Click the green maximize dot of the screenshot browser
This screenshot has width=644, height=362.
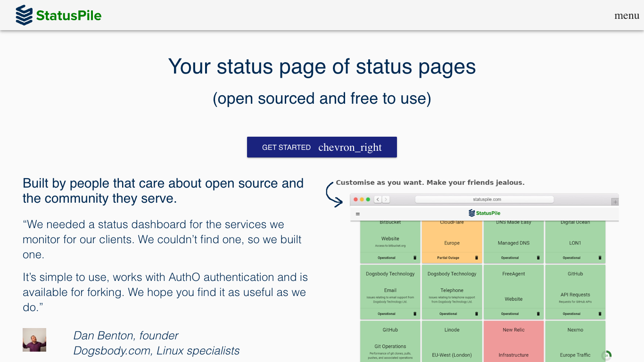[x=368, y=199]
